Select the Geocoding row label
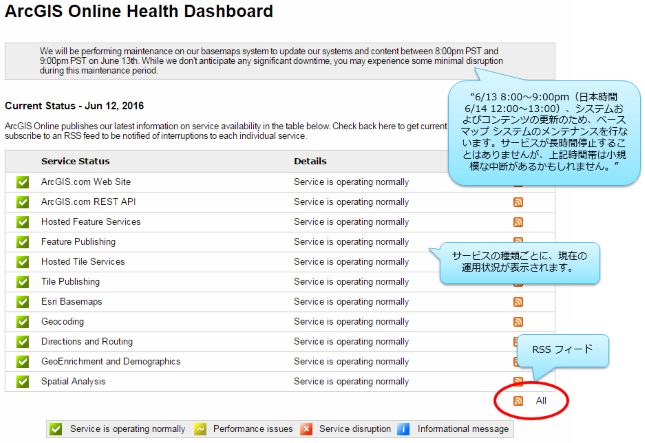This screenshot has height=443, width=645. pyautogui.click(x=63, y=322)
